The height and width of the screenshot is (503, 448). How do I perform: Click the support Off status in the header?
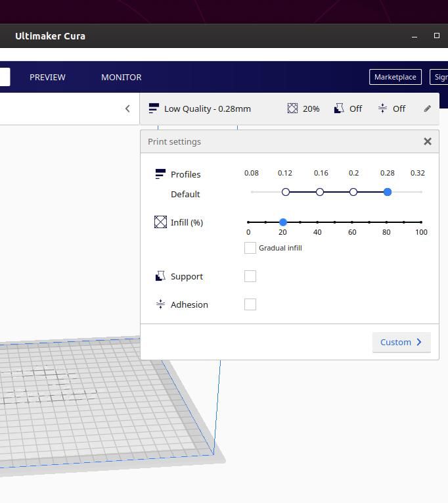click(x=356, y=108)
